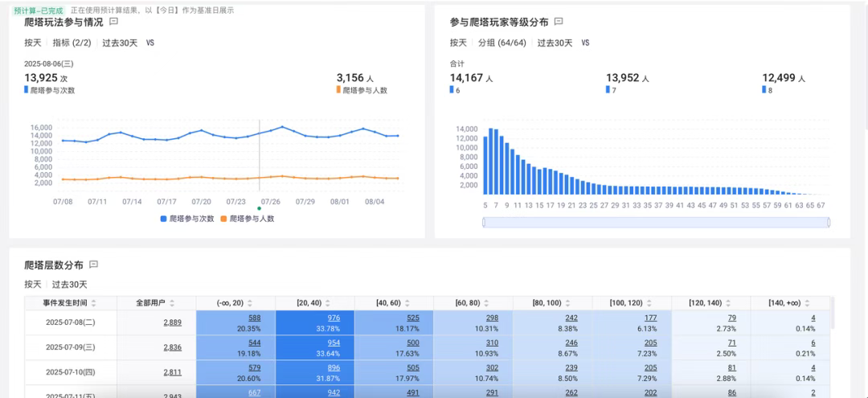The height and width of the screenshot is (398, 868).
Task: Toggle 爬塔参与人数 series in chart legend
Action: click(x=248, y=219)
